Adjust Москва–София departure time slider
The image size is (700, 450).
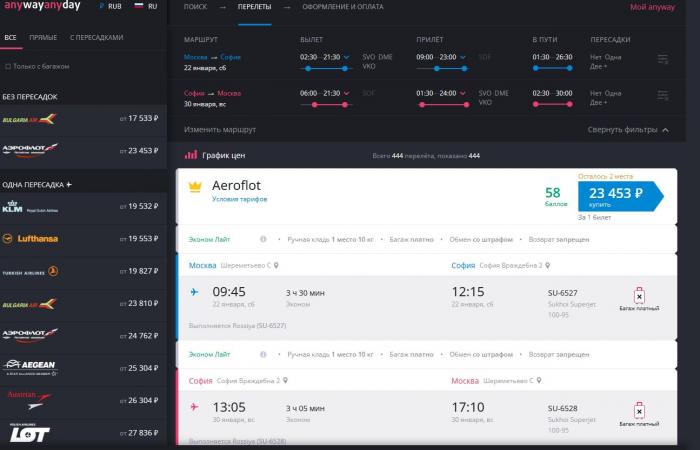coord(326,68)
